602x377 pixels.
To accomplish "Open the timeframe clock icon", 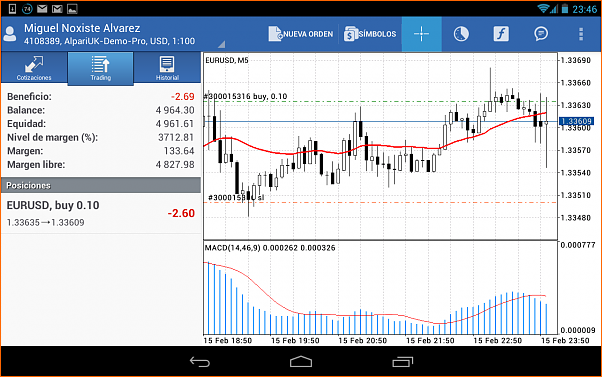I will [461, 34].
